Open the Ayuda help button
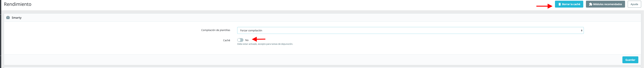The width and height of the screenshot is (644, 68). 634,4
